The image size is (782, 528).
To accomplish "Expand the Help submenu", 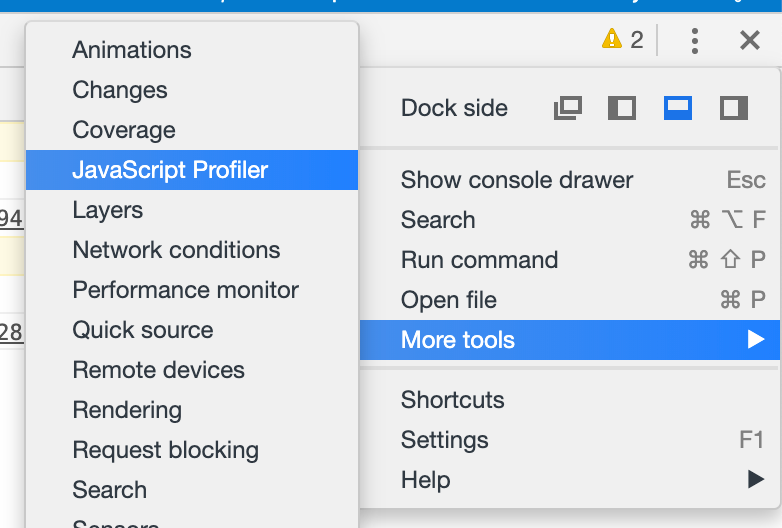I will (570, 480).
